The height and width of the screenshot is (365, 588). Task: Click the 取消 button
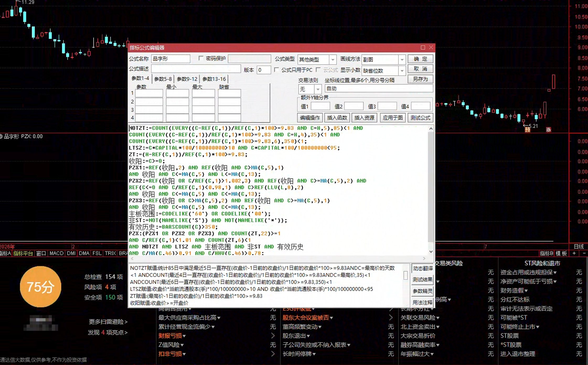[420, 69]
